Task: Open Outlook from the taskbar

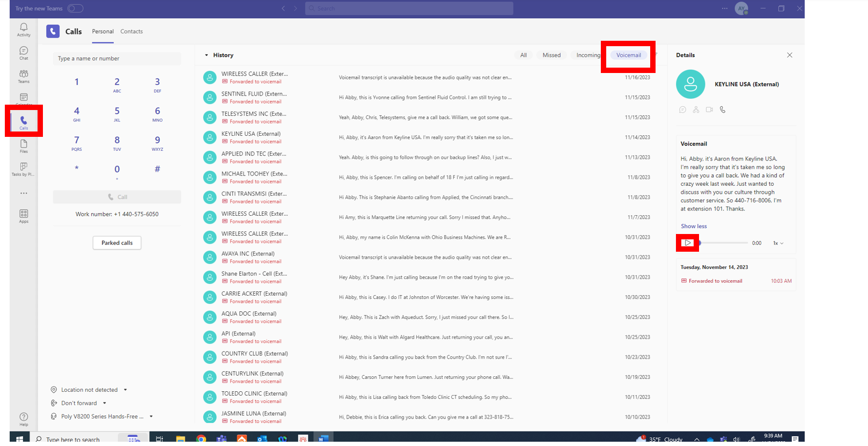Action: [262, 439]
